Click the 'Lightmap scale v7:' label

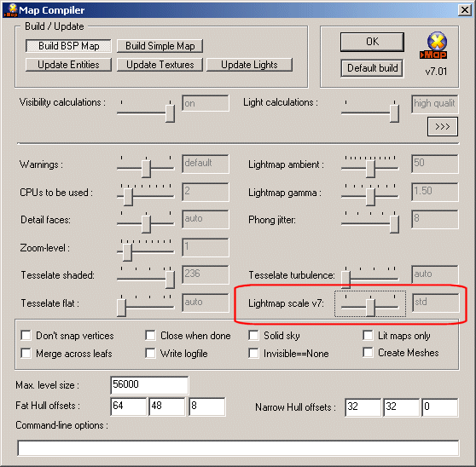(286, 303)
